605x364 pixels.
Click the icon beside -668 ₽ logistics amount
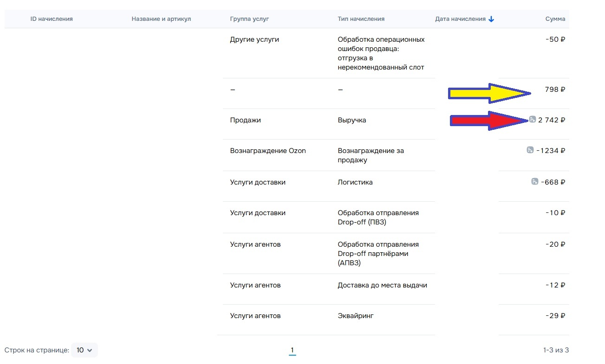[x=535, y=182]
